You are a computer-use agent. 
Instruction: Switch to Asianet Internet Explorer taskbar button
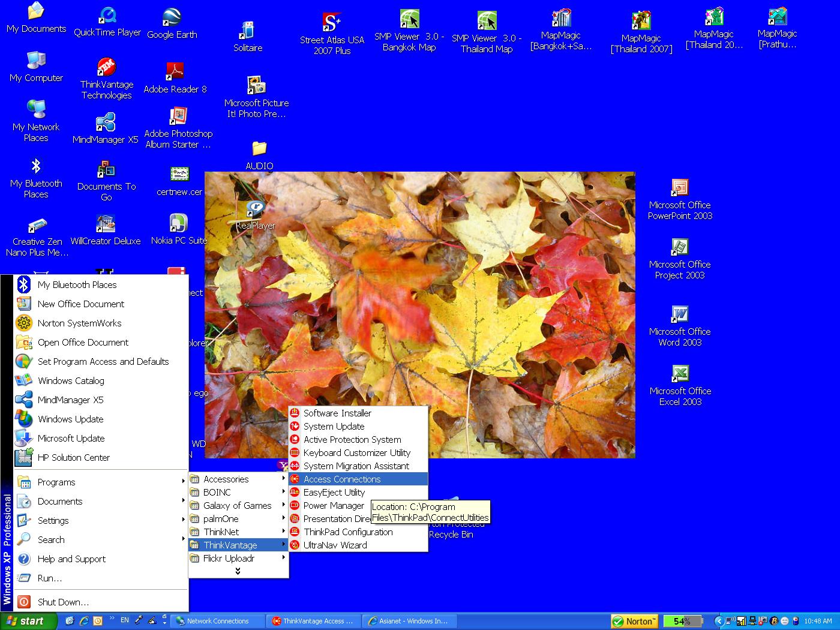click(x=410, y=621)
